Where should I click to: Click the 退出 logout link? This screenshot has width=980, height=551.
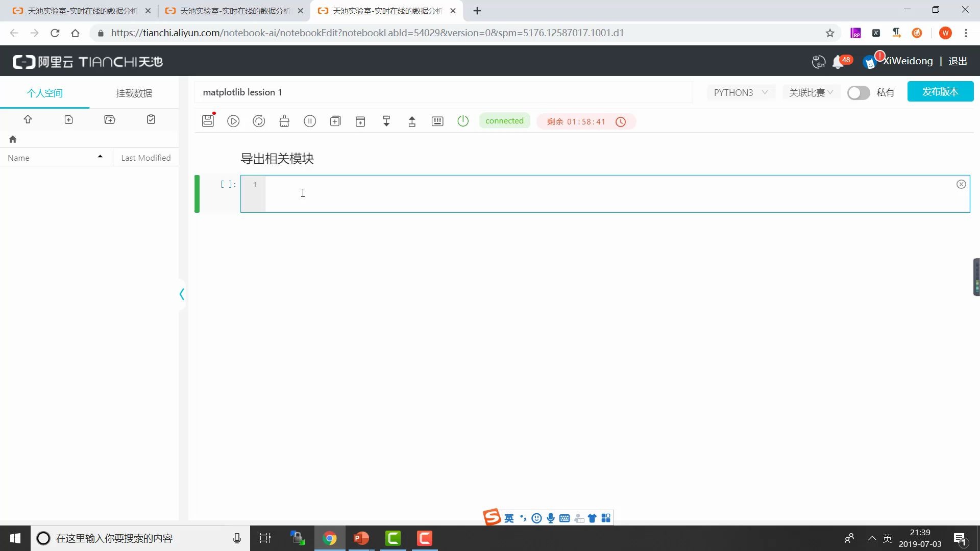point(958,61)
